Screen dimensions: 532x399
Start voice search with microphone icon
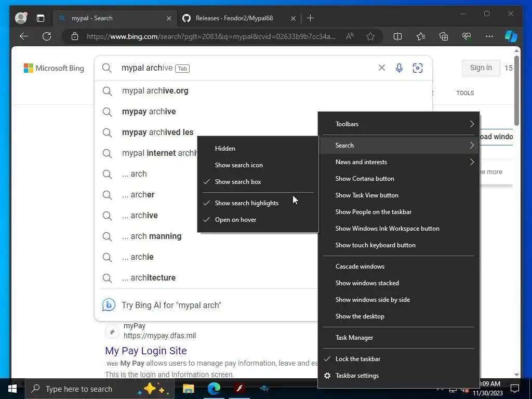(400, 68)
